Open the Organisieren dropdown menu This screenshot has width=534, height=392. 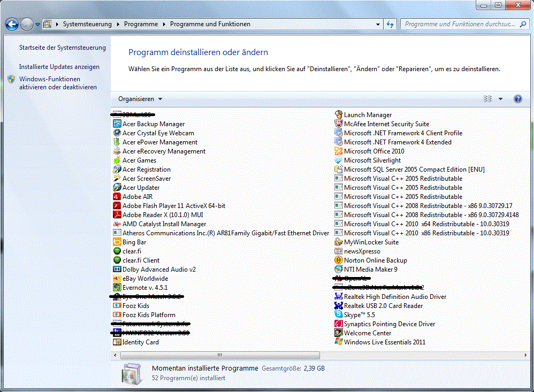[140, 99]
